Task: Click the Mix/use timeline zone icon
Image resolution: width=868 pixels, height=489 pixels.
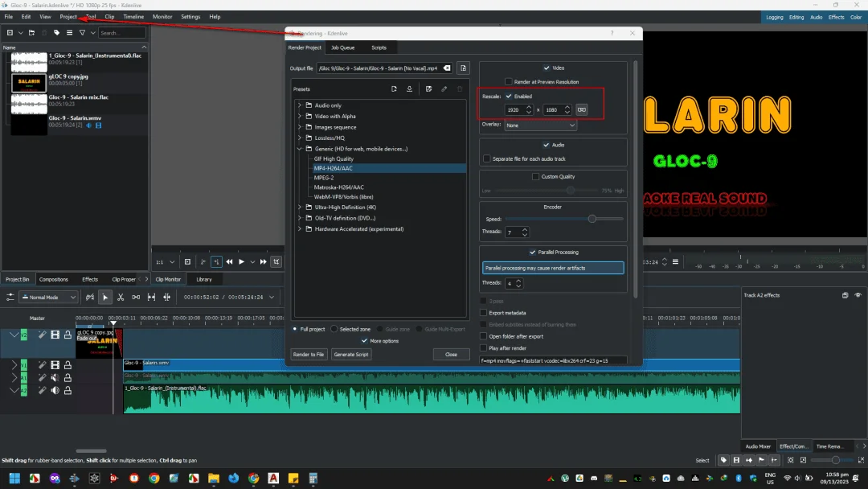Action: [x=90, y=298]
